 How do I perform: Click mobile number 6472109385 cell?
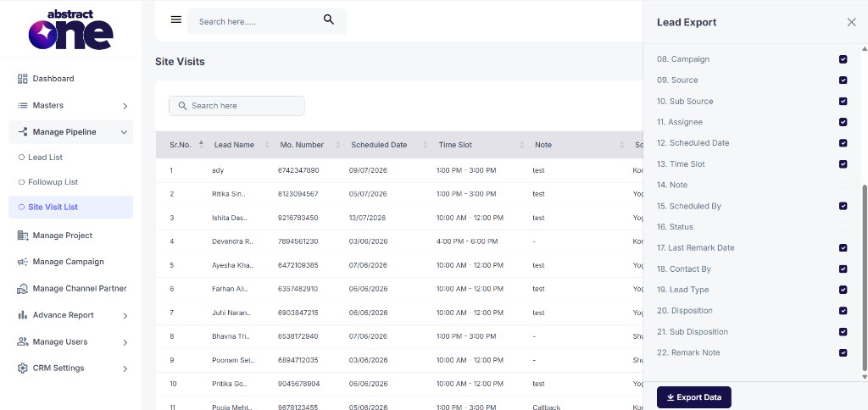click(298, 266)
